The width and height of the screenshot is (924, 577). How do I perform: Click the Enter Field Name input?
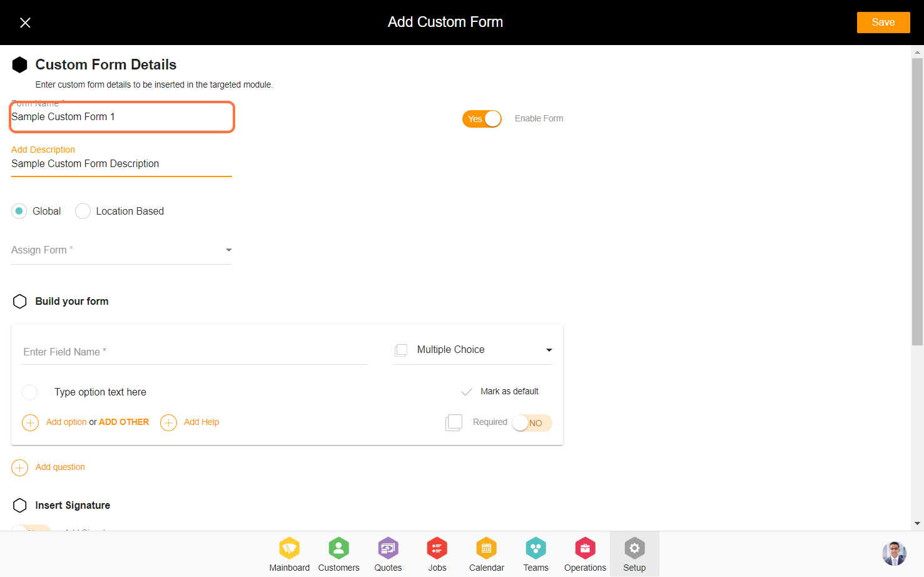click(195, 352)
